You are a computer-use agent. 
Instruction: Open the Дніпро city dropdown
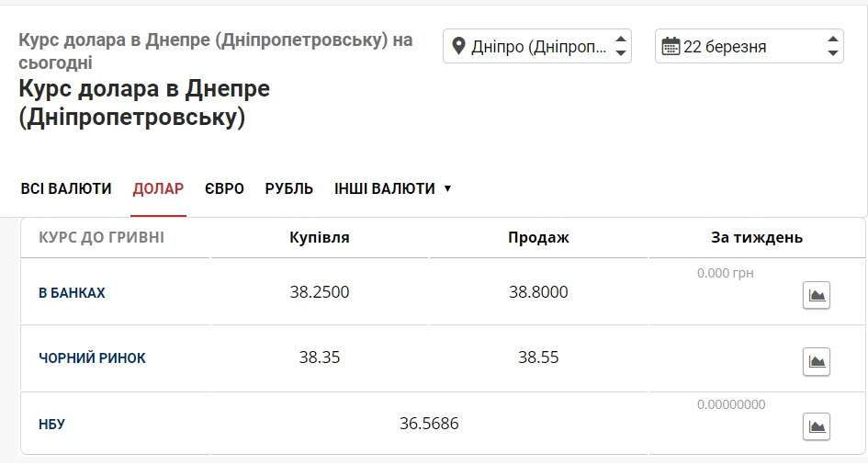(x=537, y=46)
